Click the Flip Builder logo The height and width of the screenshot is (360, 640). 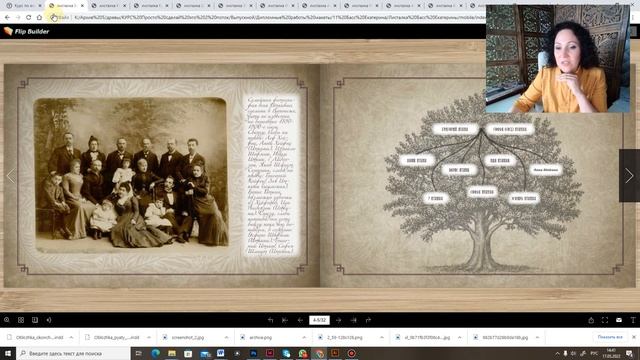pyautogui.click(x=27, y=31)
